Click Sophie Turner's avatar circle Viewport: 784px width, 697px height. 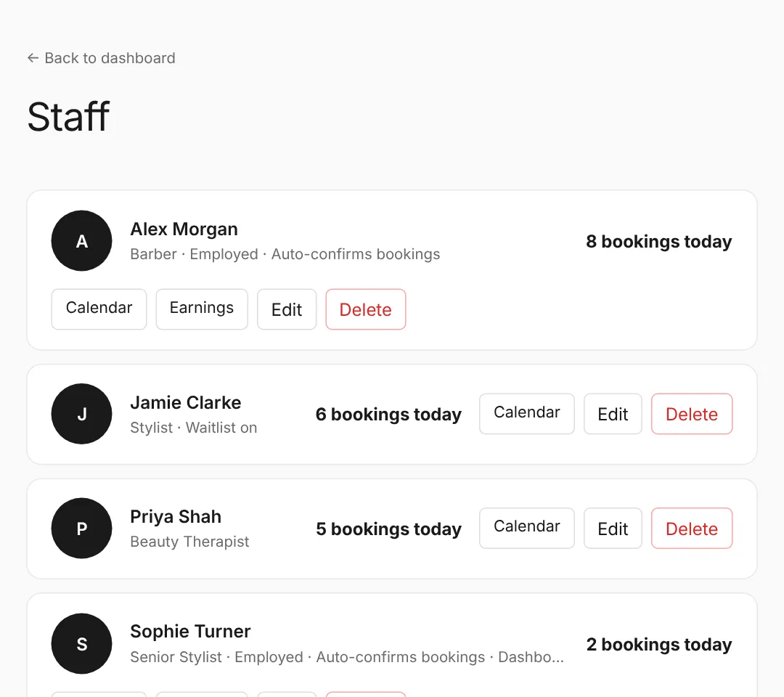pyautogui.click(x=81, y=643)
